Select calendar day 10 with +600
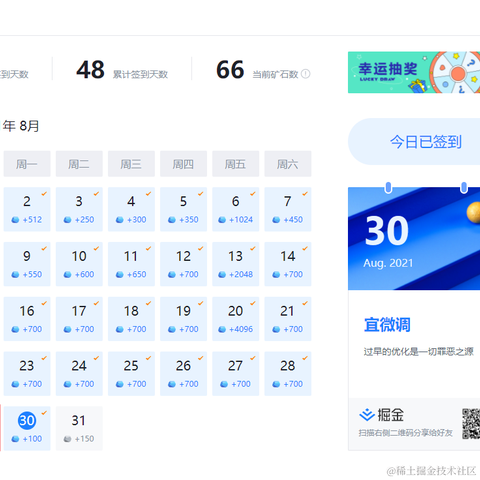480x480 pixels. click(x=79, y=264)
